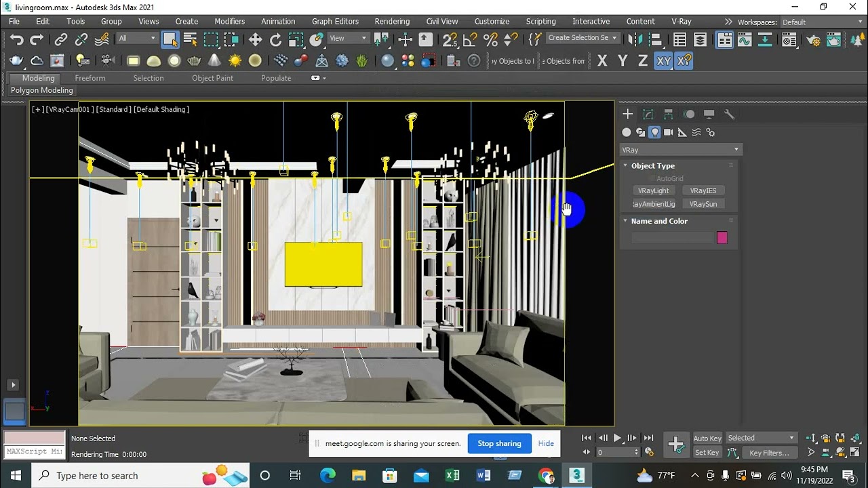Click the VRaySun button
The width and height of the screenshot is (868, 488).
703,204
